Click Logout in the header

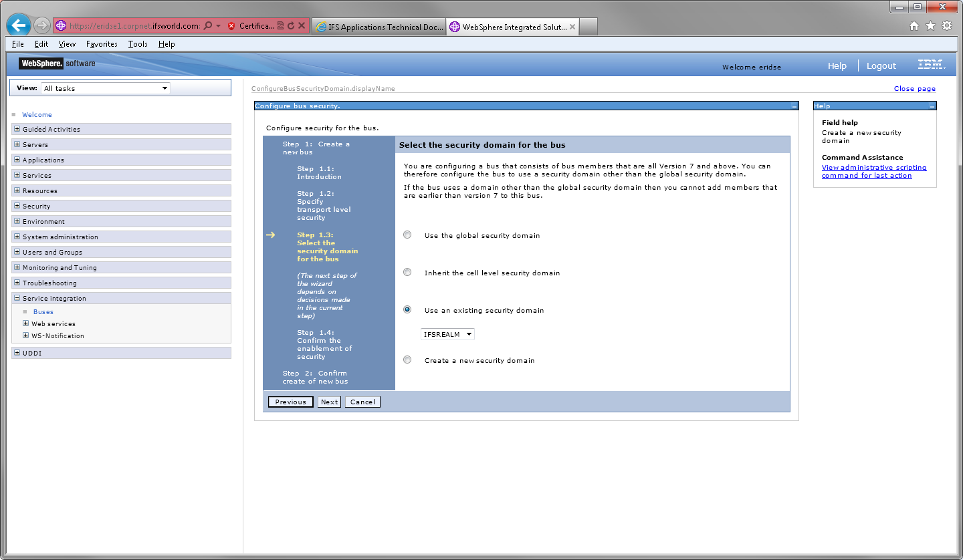point(881,66)
